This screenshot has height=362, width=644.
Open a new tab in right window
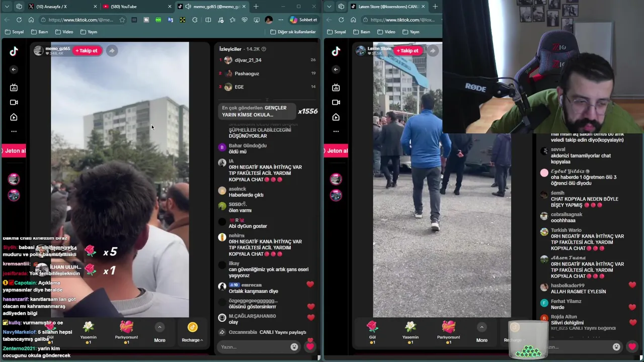435,7
